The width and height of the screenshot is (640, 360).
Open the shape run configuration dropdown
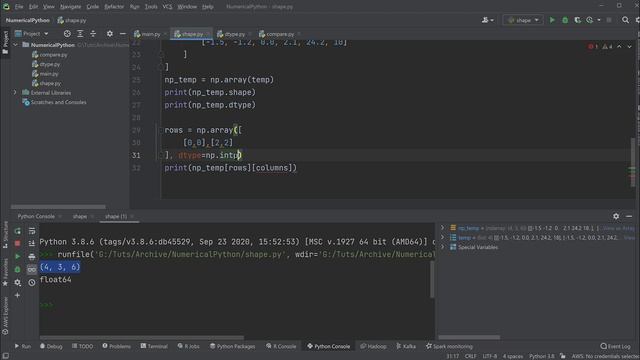(523, 20)
